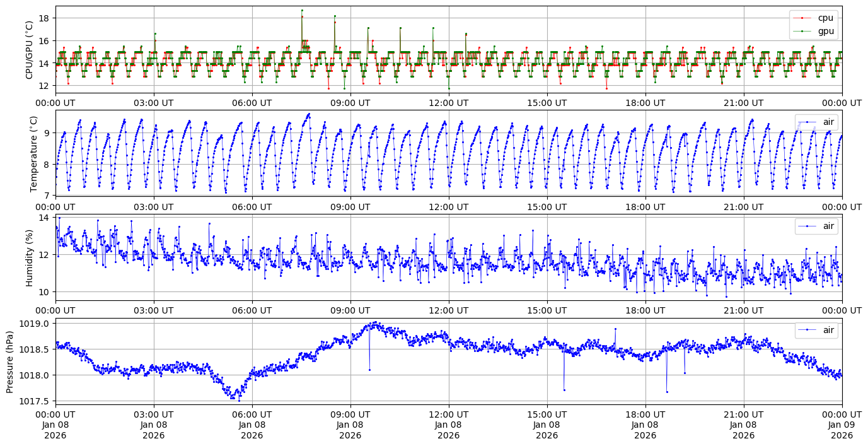
Task: Click the 'CPU/GPU (°C)' y-axis label
Action: coord(29,49)
